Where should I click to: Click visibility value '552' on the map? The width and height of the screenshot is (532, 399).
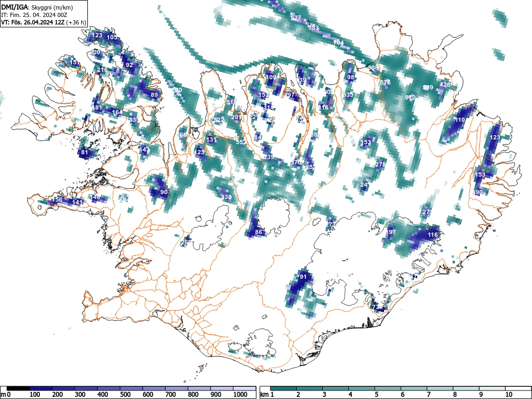(241, 142)
